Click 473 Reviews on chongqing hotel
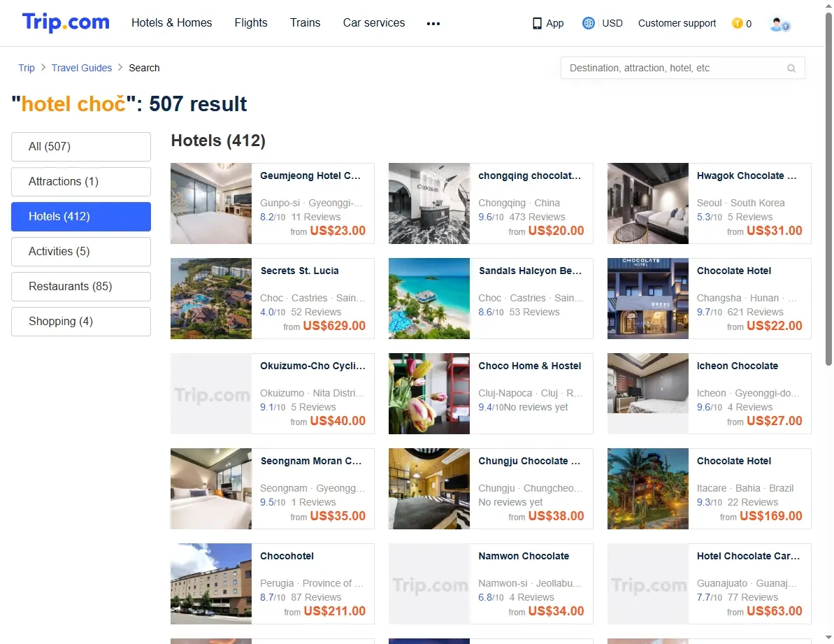The height and width of the screenshot is (644, 834). [537, 217]
